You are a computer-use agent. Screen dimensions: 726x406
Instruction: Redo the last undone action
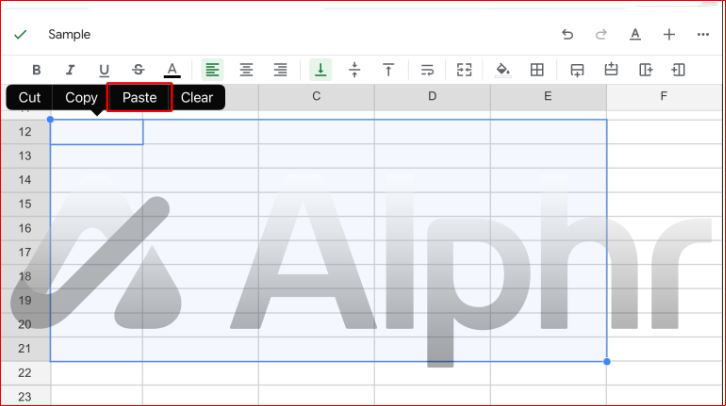click(x=601, y=35)
